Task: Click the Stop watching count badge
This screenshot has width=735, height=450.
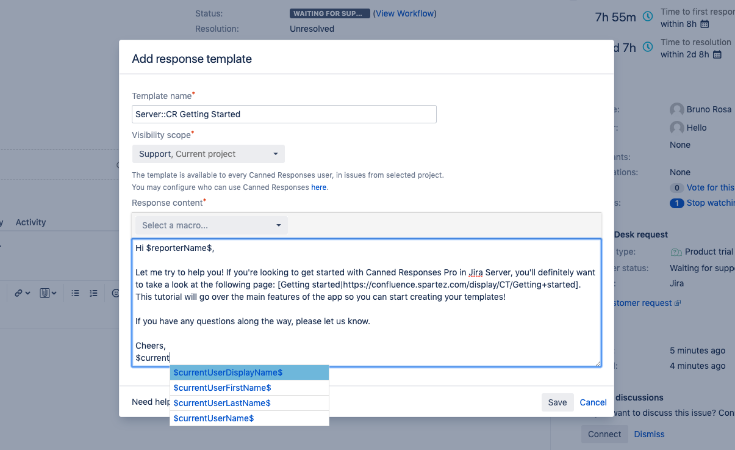Action: pyautogui.click(x=676, y=203)
